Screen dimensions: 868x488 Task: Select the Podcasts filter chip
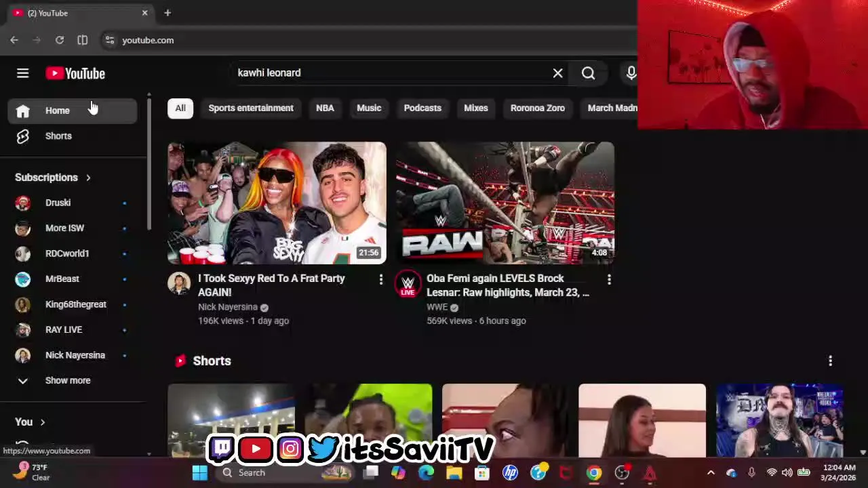pos(422,108)
